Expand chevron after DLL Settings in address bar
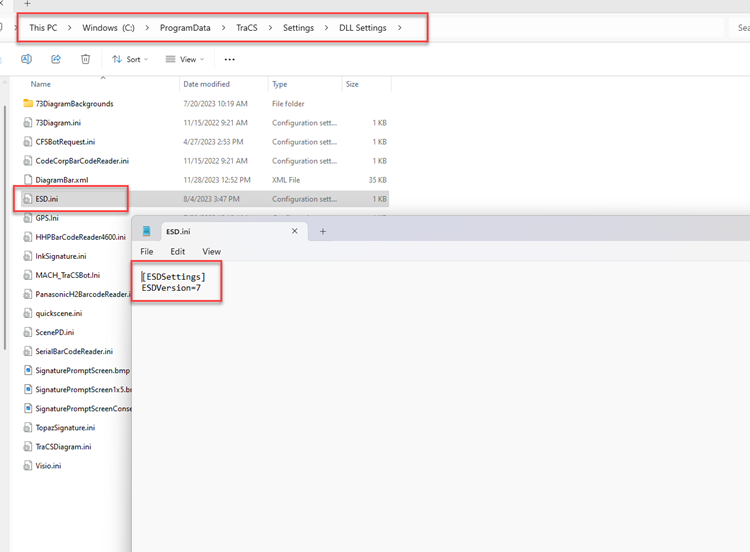This screenshot has width=750, height=552. [400, 28]
